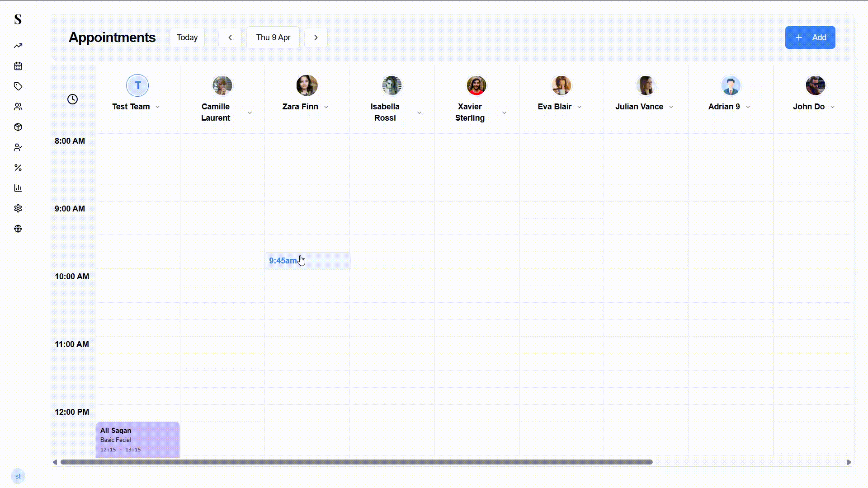Go to next day with right arrow

point(316,38)
